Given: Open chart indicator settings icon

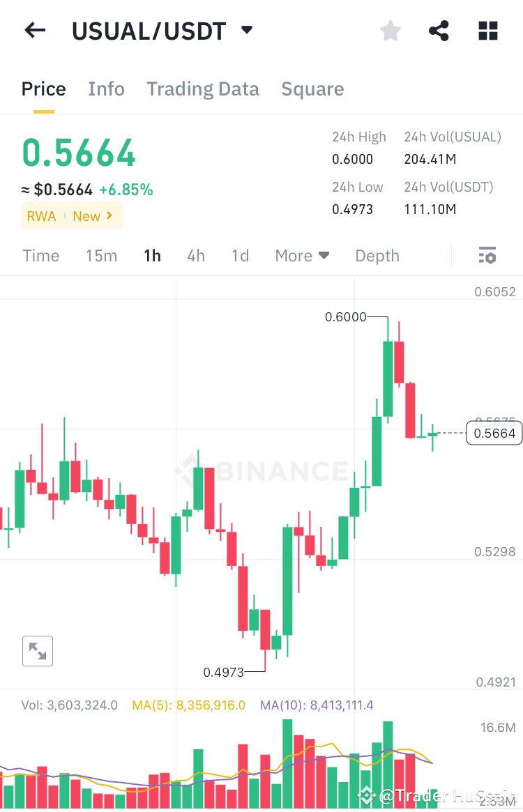Looking at the screenshot, I should coord(486,256).
